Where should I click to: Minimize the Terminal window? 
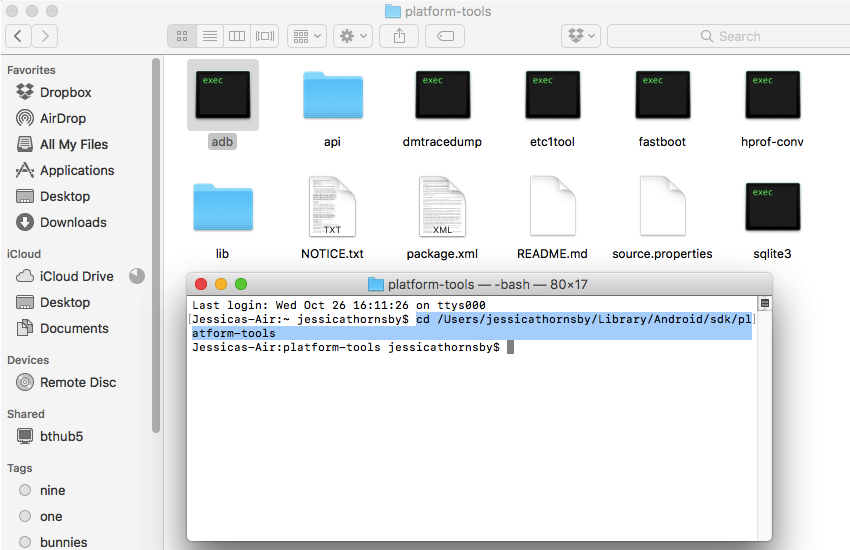click(221, 284)
